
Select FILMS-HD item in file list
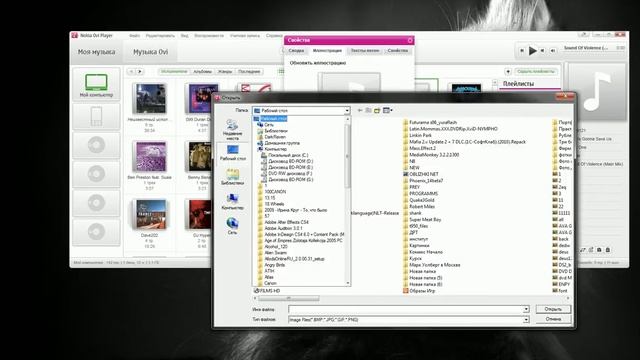pos(267,291)
